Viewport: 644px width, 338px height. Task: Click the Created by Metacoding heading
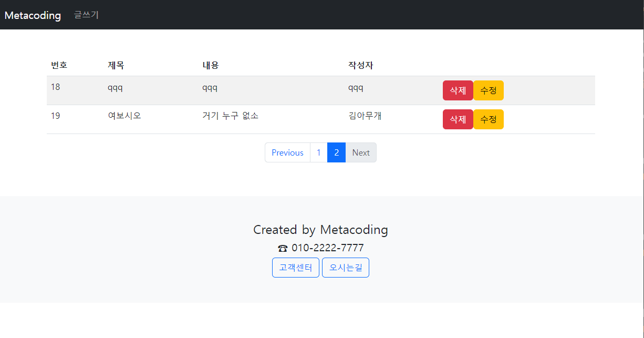(320, 230)
